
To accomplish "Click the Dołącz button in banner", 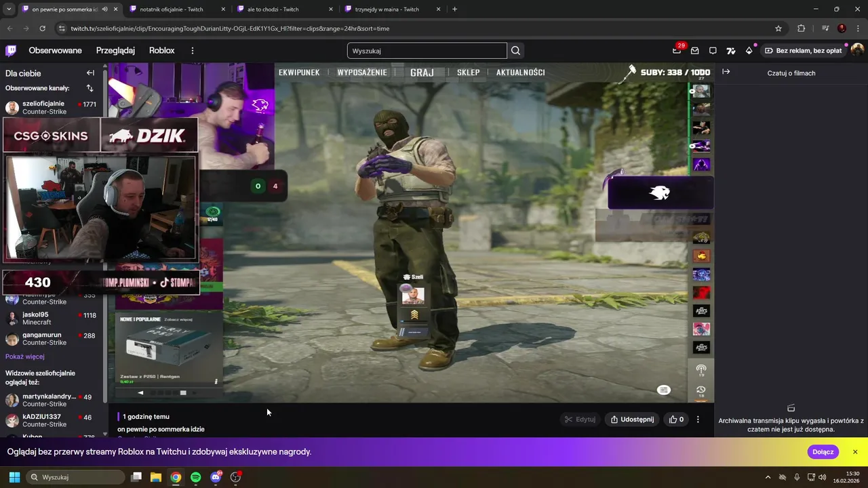I will pos(823,452).
